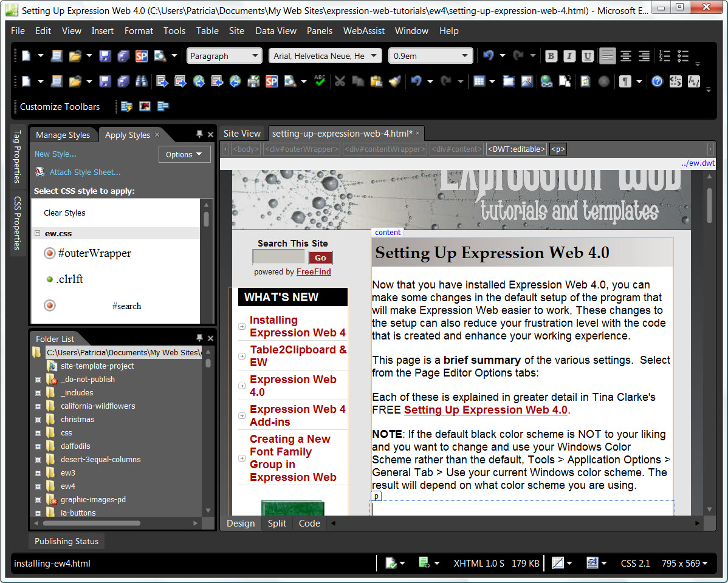Open the WebAssist menu
728x583 pixels.
[363, 30]
